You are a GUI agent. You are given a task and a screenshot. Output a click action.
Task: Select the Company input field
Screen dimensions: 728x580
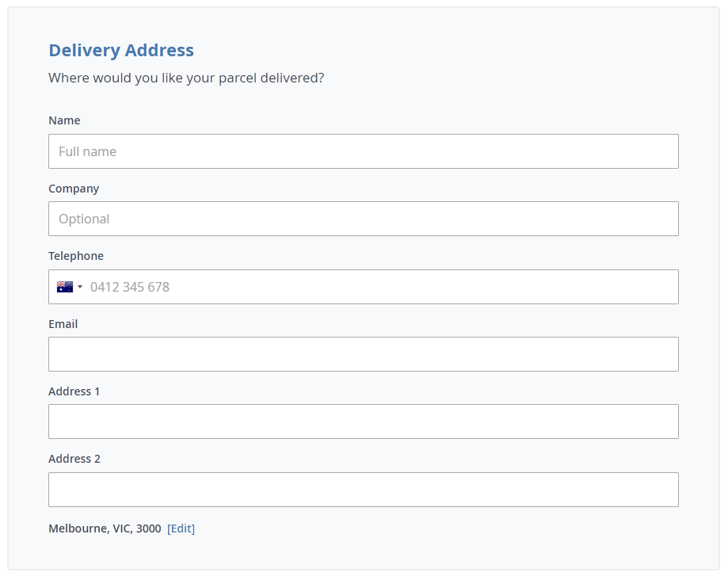point(363,219)
